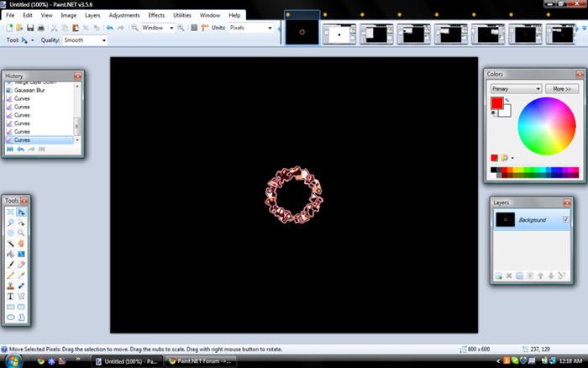Viewport: 588px width, 368px height.
Task: Click the Print toolbar icon
Action: click(41, 28)
